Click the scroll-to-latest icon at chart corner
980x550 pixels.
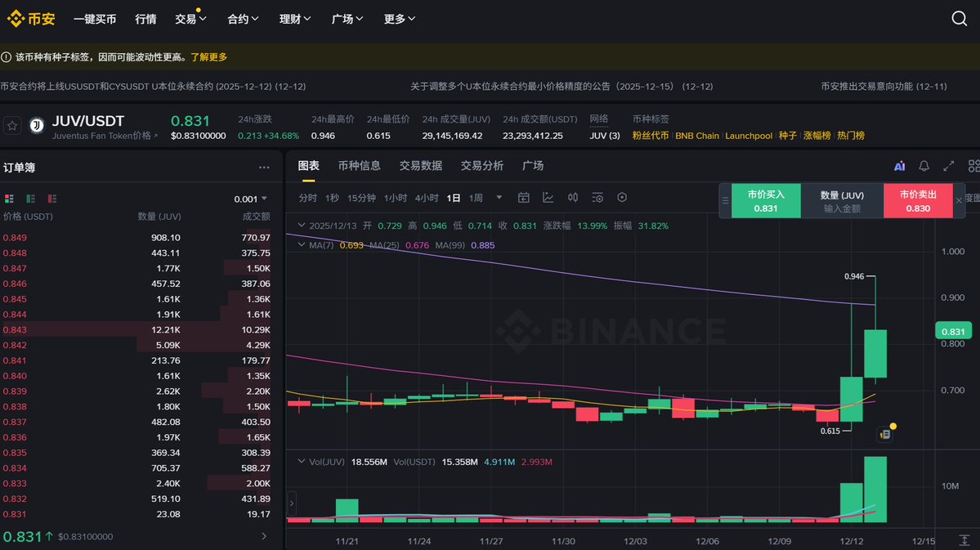pyautogui.click(x=964, y=540)
